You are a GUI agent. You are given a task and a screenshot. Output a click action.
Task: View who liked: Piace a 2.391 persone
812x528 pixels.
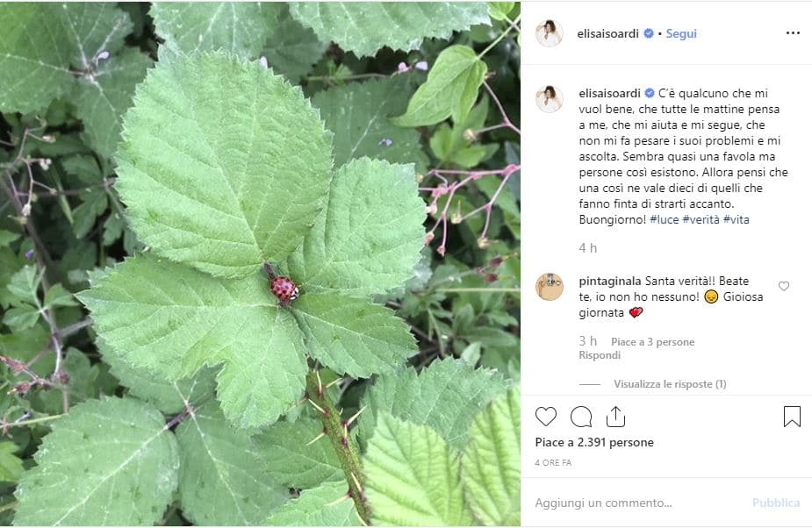[x=594, y=443]
